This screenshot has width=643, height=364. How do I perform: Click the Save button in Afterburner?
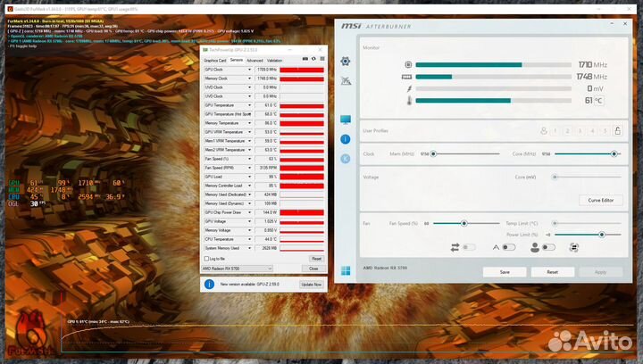(505, 272)
